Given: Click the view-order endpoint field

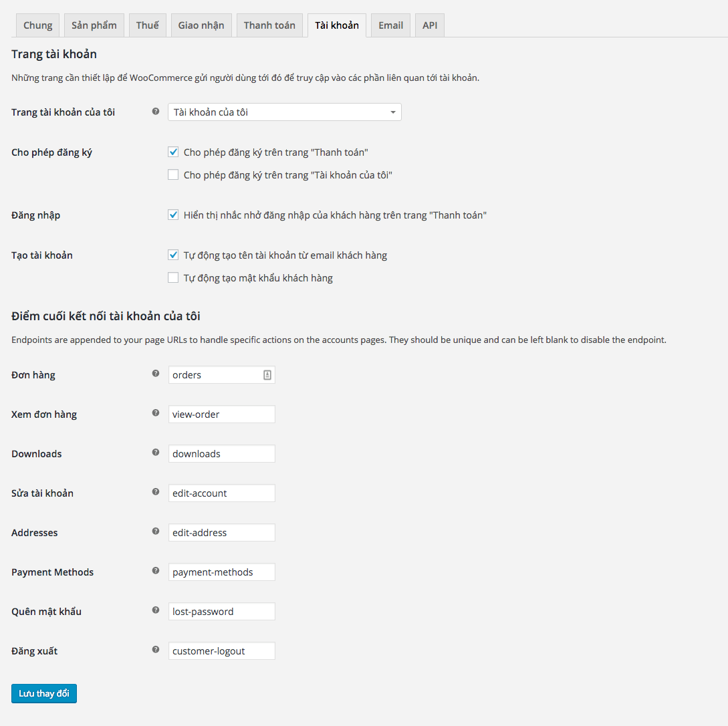Looking at the screenshot, I should (x=222, y=414).
